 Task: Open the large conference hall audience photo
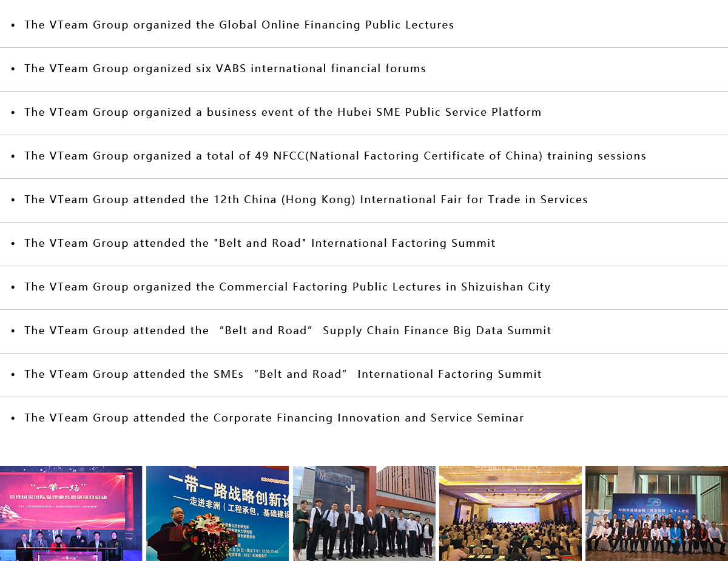click(510, 513)
